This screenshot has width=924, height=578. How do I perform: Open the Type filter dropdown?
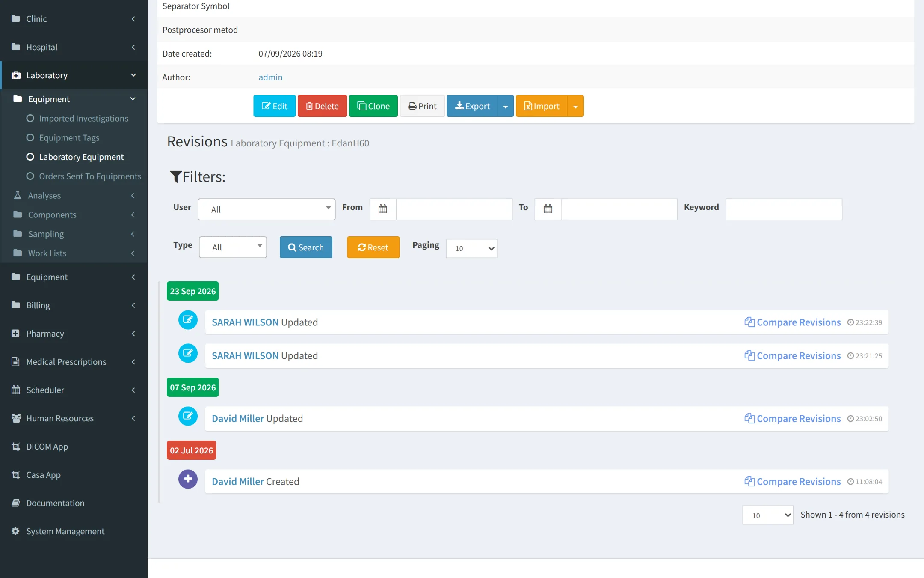tap(233, 247)
